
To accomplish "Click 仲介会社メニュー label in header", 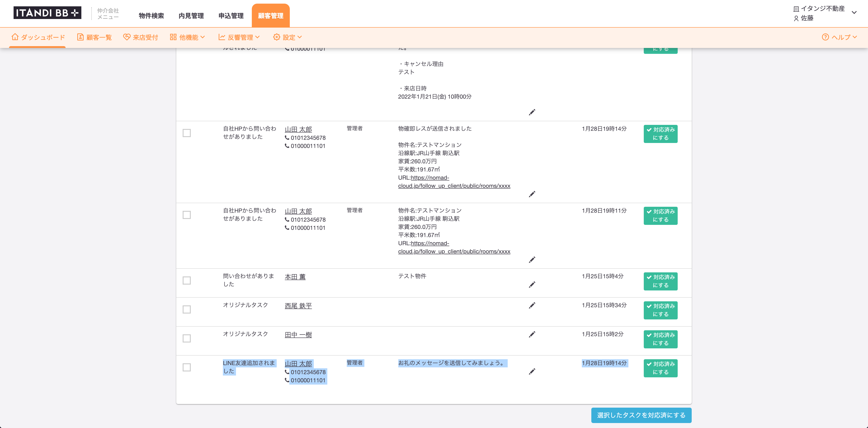I will (x=108, y=14).
